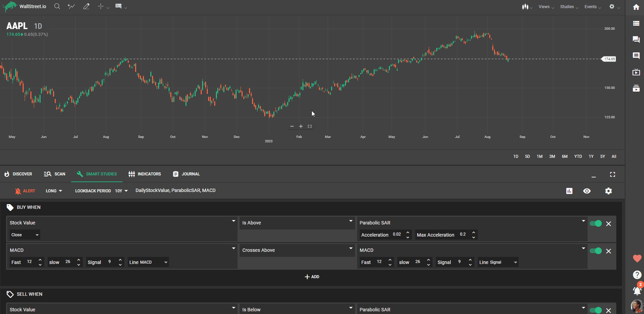
Task: Toggle study visibility eye icon
Action: click(x=587, y=191)
